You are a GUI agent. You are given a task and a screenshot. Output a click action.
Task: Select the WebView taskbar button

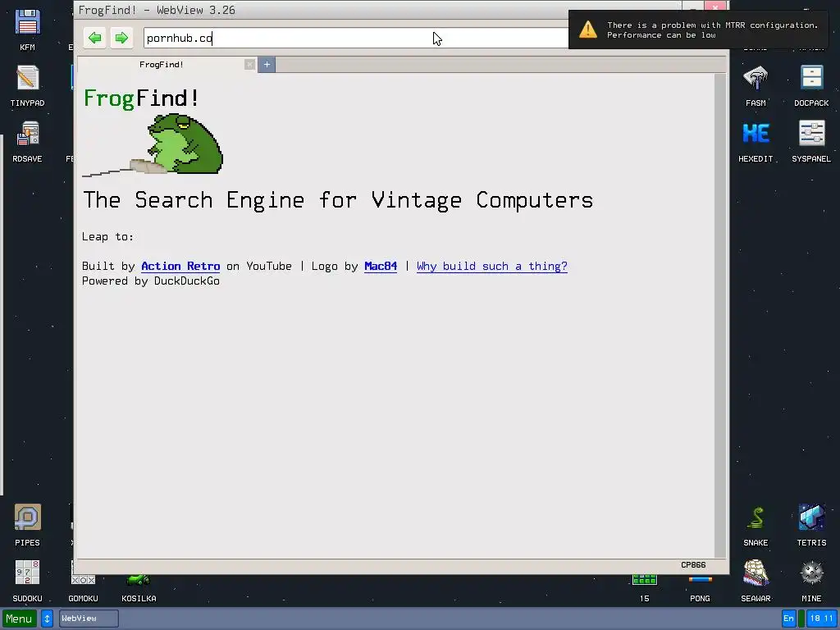(x=89, y=619)
